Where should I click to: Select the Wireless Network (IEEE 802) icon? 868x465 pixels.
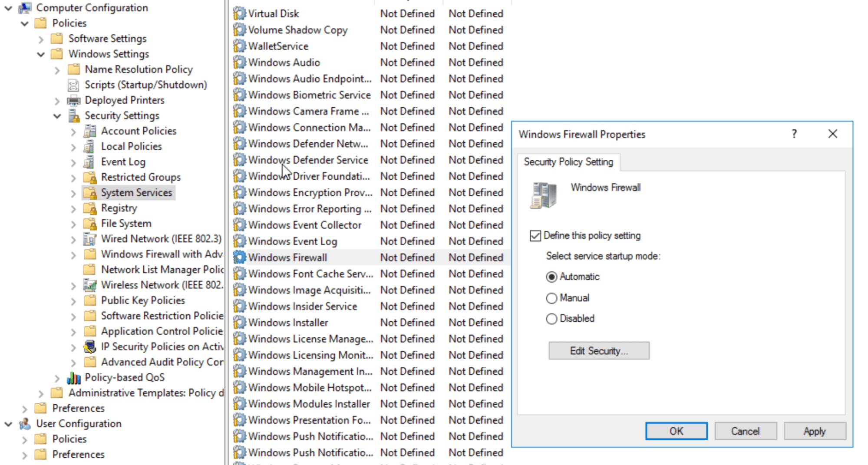pyautogui.click(x=90, y=285)
